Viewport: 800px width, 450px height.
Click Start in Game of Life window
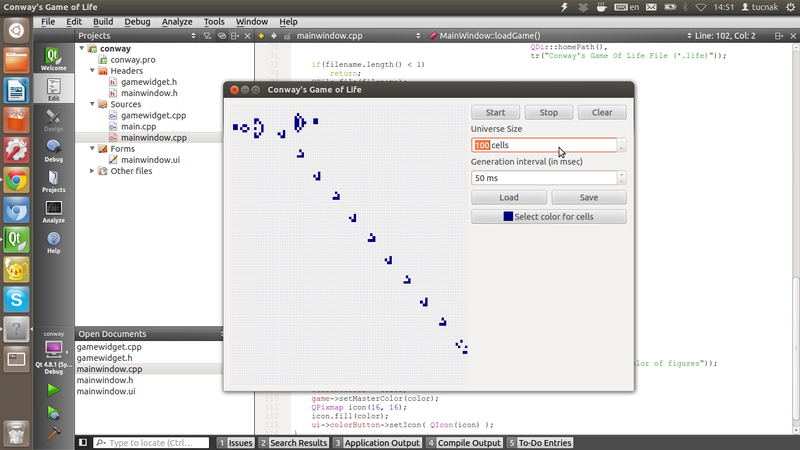tap(495, 112)
